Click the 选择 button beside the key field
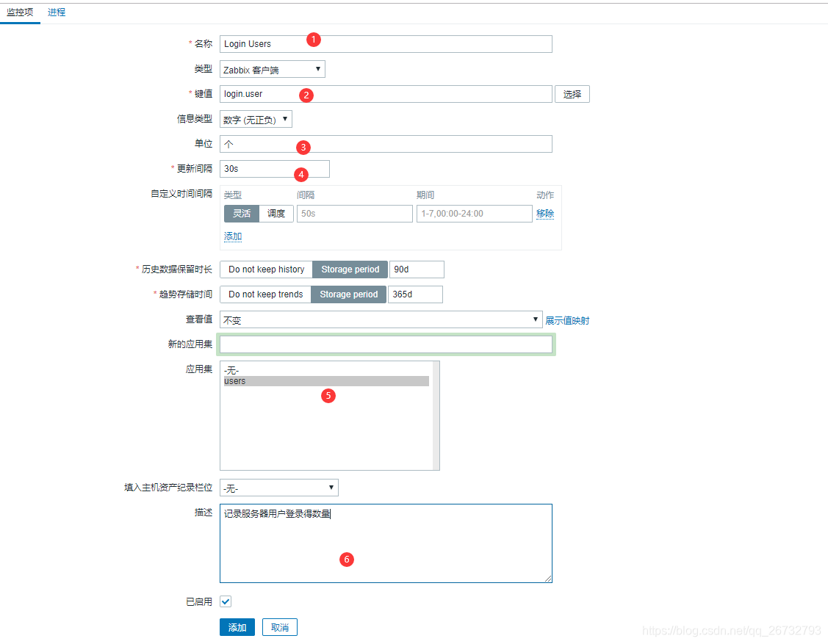 click(572, 94)
